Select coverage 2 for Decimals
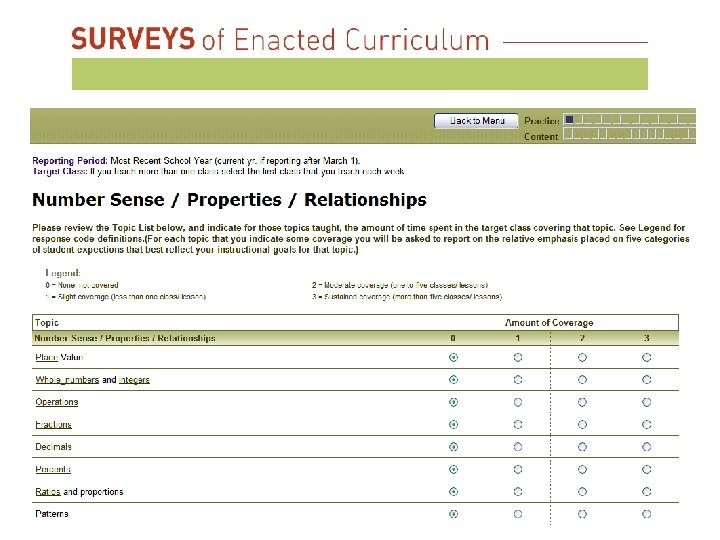 [x=582, y=447]
